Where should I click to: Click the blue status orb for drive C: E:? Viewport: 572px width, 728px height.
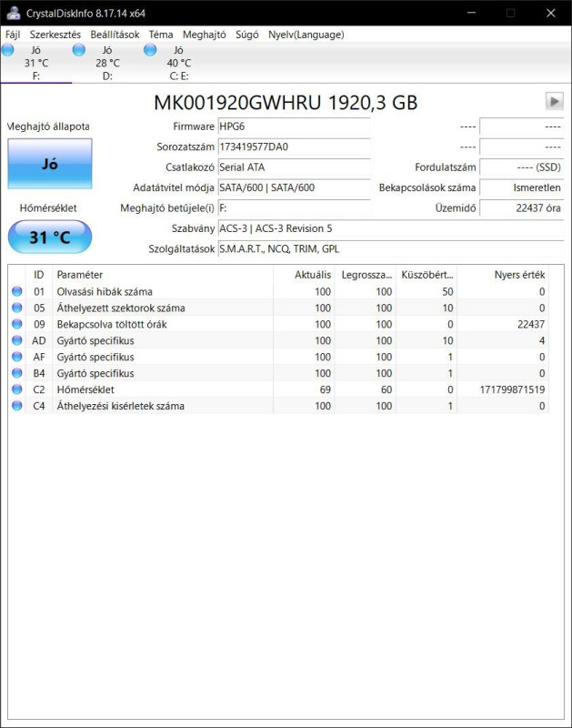click(x=150, y=50)
